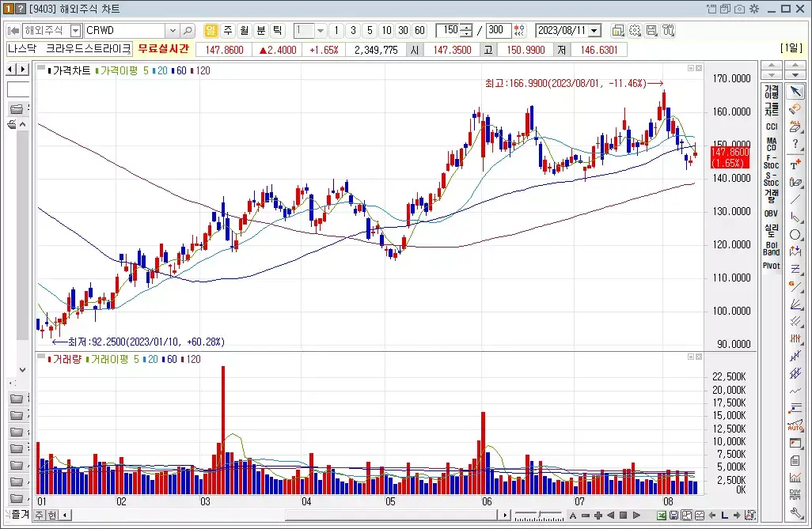
Task: Toggle the 현 button at bottom left
Action: [x=52, y=515]
